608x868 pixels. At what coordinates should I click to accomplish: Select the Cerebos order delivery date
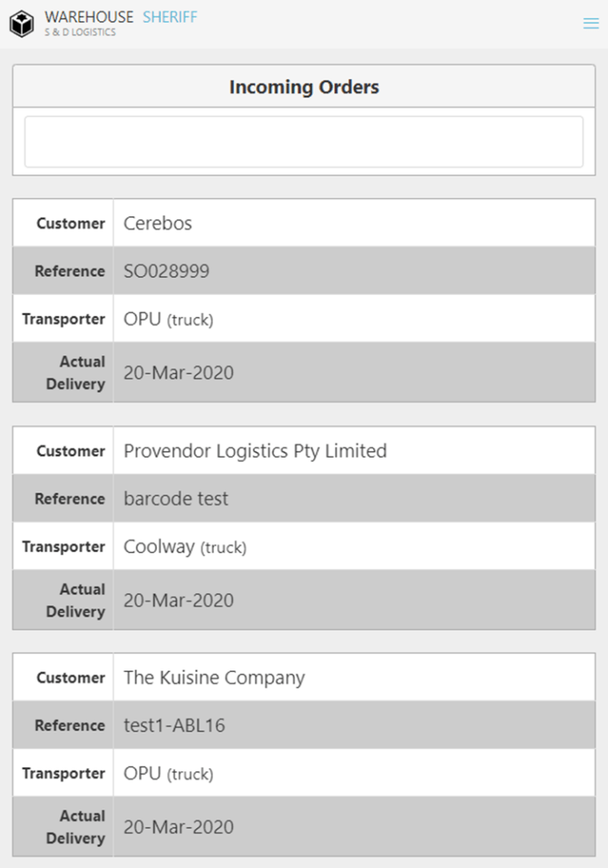tap(178, 373)
